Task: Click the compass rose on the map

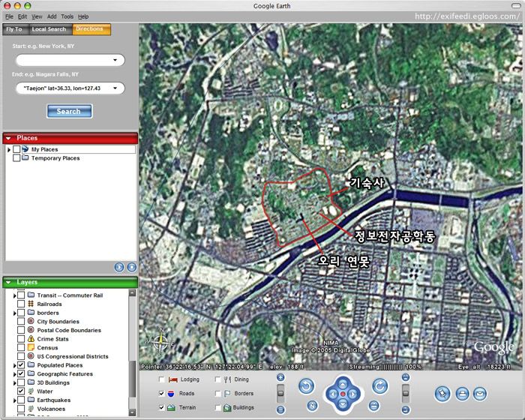Action: click(160, 342)
